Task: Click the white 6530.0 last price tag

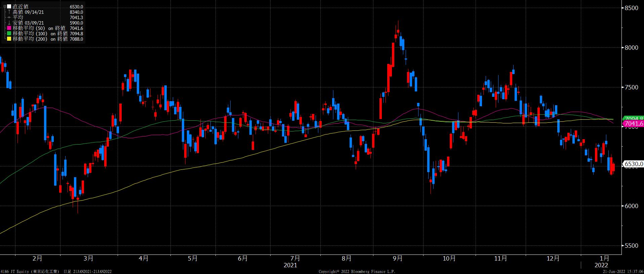Action: pos(633,164)
